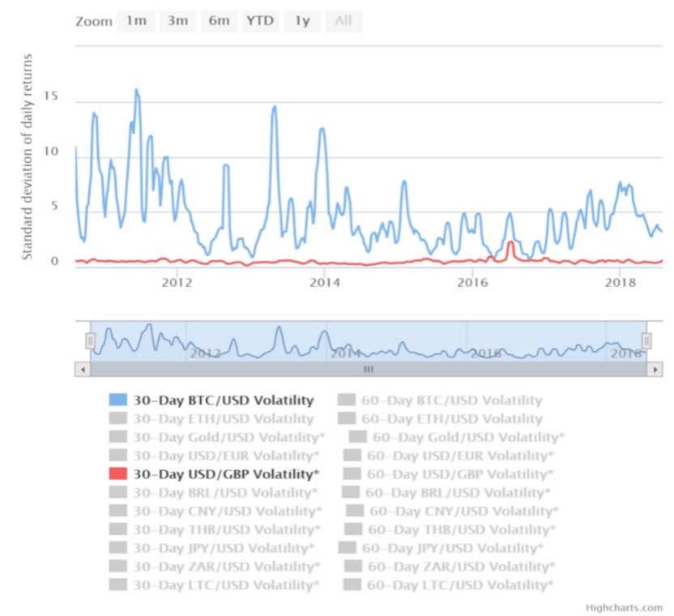Set zoom range to 1m
This screenshot has height=616, width=674.
(x=136, y=21)
